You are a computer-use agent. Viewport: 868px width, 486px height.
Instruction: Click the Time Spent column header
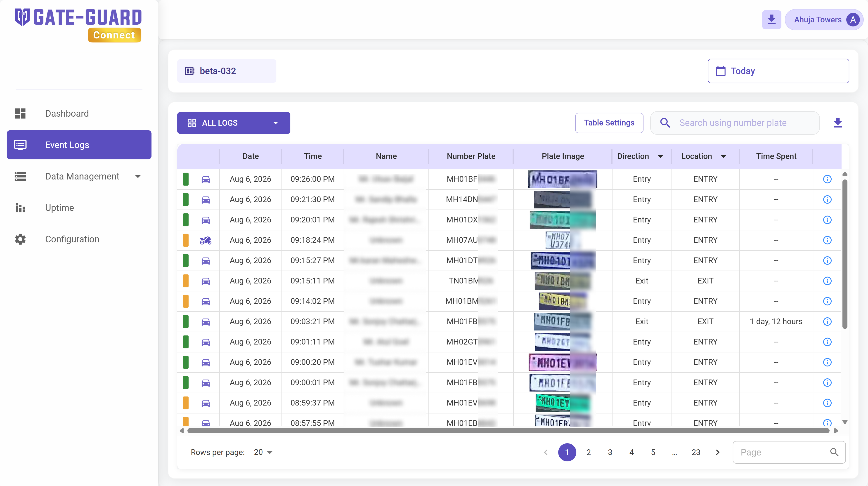coord(776,156)
